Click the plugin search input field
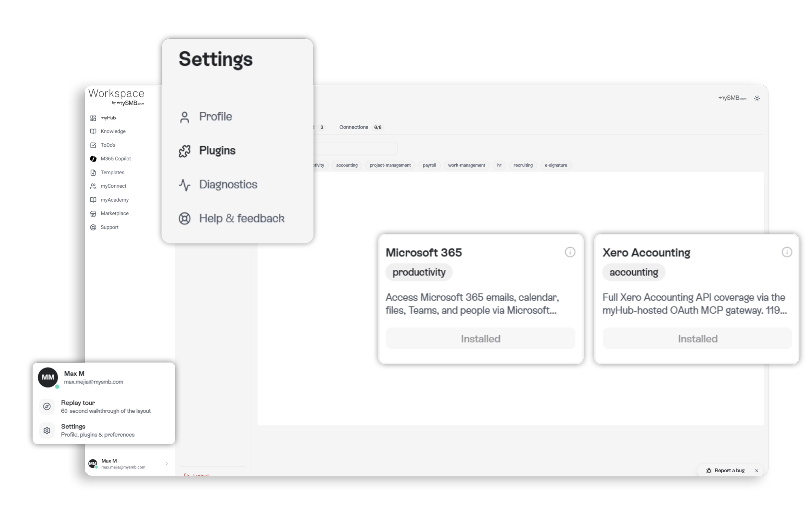812x523 pixels. pyautogui.click(x=356, y=149)
